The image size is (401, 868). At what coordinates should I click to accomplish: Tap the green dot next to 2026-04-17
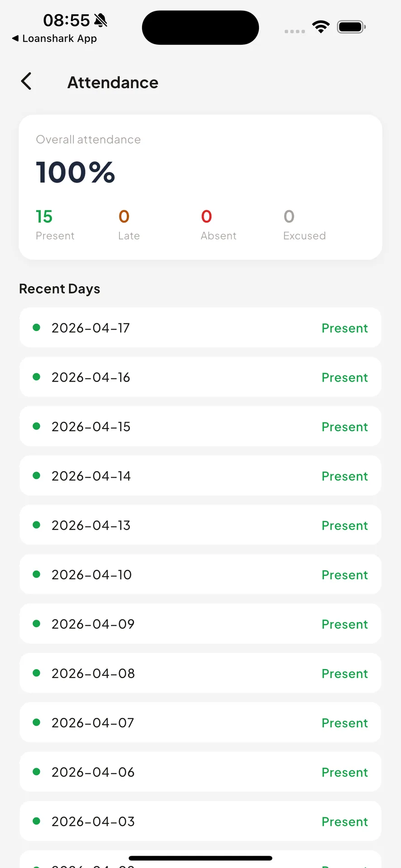37,327
